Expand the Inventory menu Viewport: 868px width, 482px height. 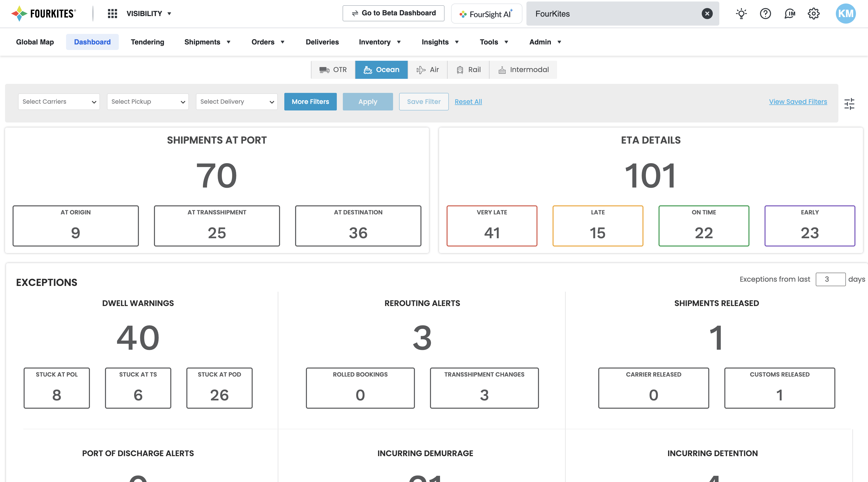point(379,42)
